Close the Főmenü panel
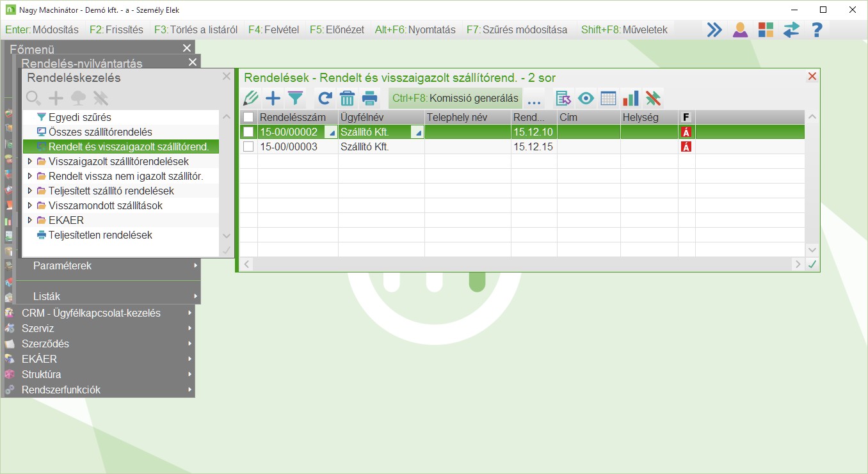The width and height of the screenshot is (868, 474). tap(187, 48)
